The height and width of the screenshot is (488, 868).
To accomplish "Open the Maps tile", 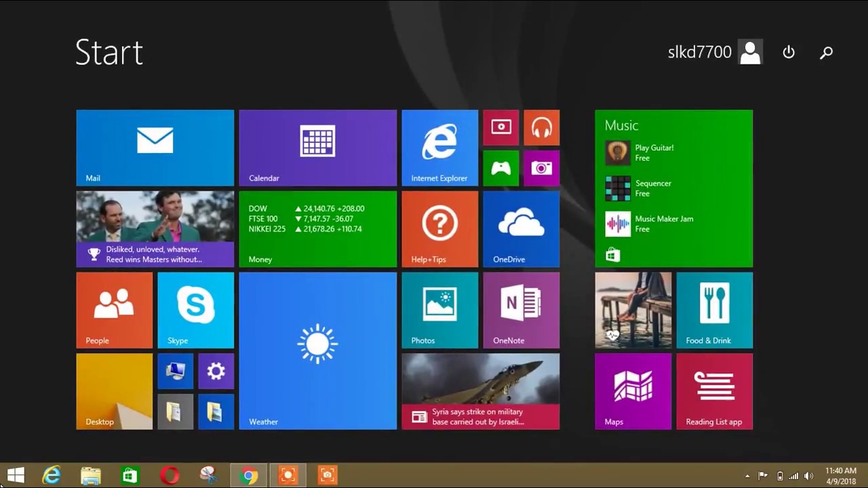I will [x=633, y=392].
